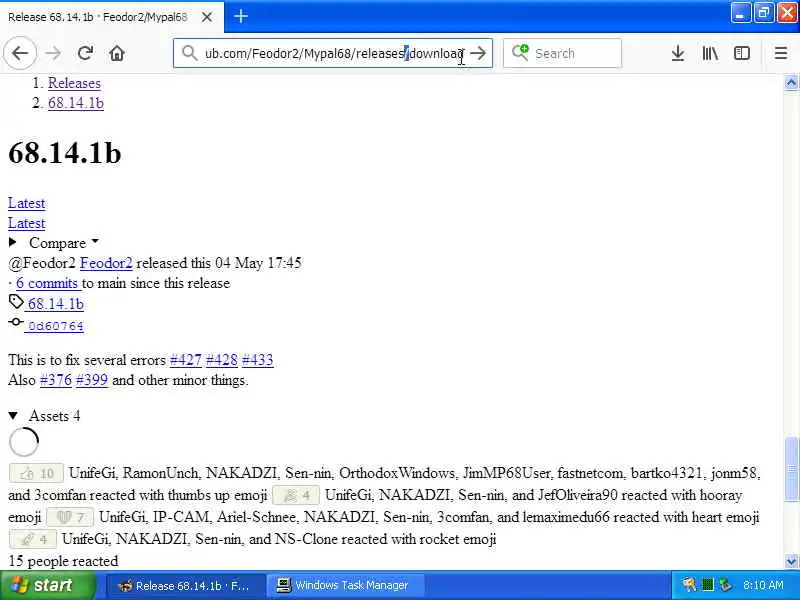Reload the current page

(85, 53)
